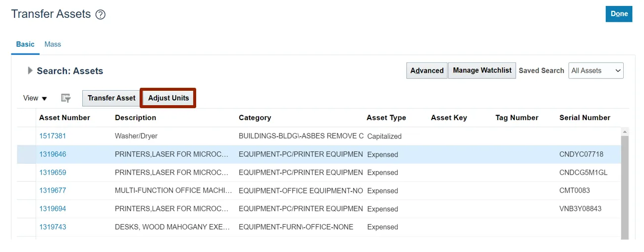
Task: Click the Done button
Action: (619, 14)
